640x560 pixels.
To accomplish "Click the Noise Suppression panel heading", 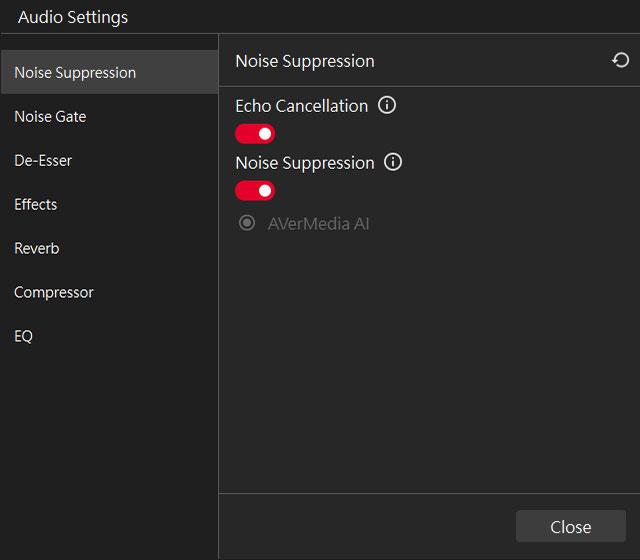I will point(305,61).
